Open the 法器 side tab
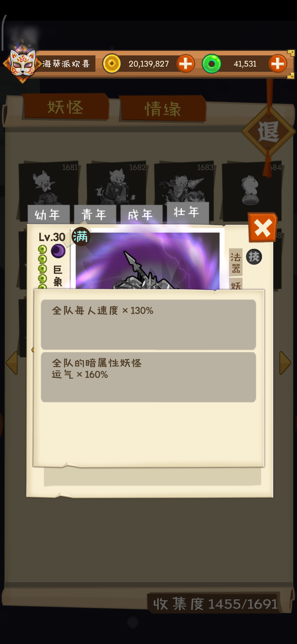This screenshot has width=297, height=644. (x=236, y=263)
